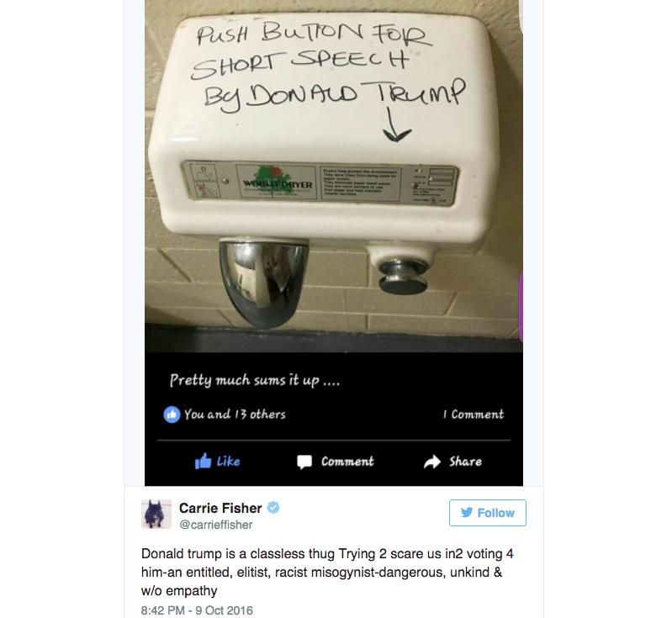Click the round blue like reaction badge

tap(172, 415)
